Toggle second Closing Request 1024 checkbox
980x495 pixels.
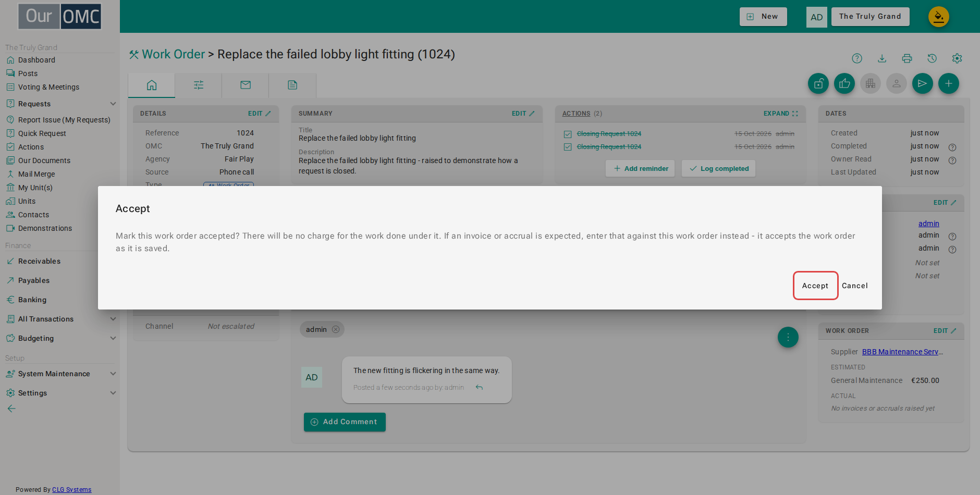[568, 147]
